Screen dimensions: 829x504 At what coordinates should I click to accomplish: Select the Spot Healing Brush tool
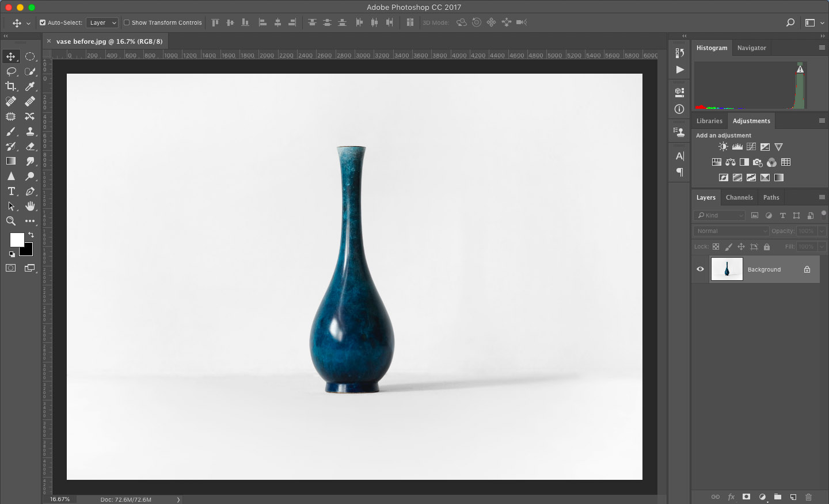pyautogui.click(x=11, y=101)
